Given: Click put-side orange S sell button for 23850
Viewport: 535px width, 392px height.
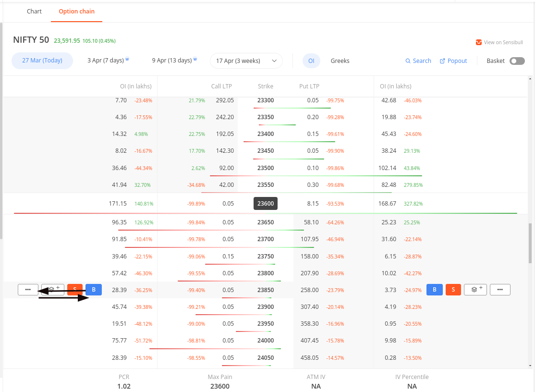Looking at the screenshot, I should (x=453, y=290).
